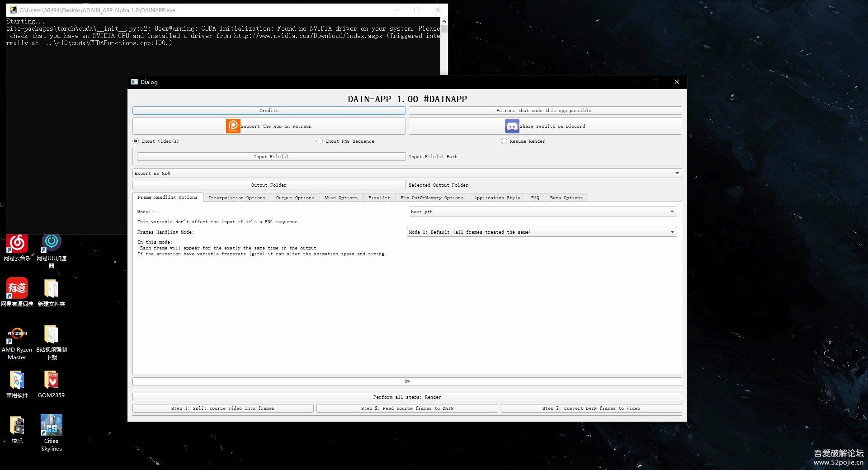Click the Output Folder button
This screenshot has height=470, width=868.
[269, 185]
